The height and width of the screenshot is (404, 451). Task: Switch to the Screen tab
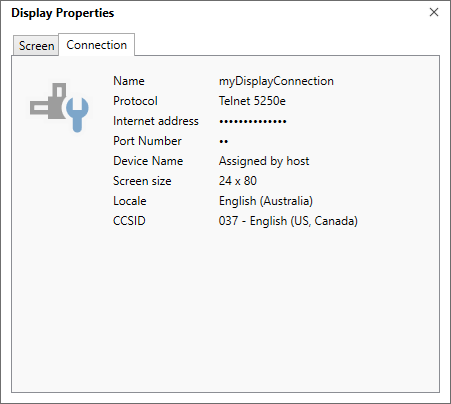click(36, 46)
